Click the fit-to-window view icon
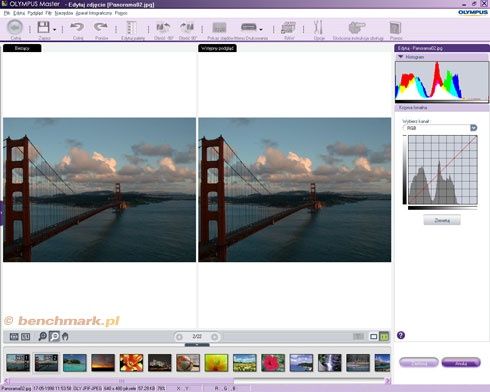 14,337
